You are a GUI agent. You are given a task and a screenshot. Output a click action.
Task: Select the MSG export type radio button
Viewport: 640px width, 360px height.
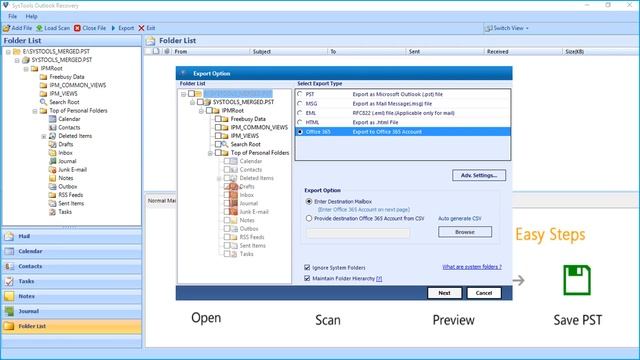click(300, 104)
